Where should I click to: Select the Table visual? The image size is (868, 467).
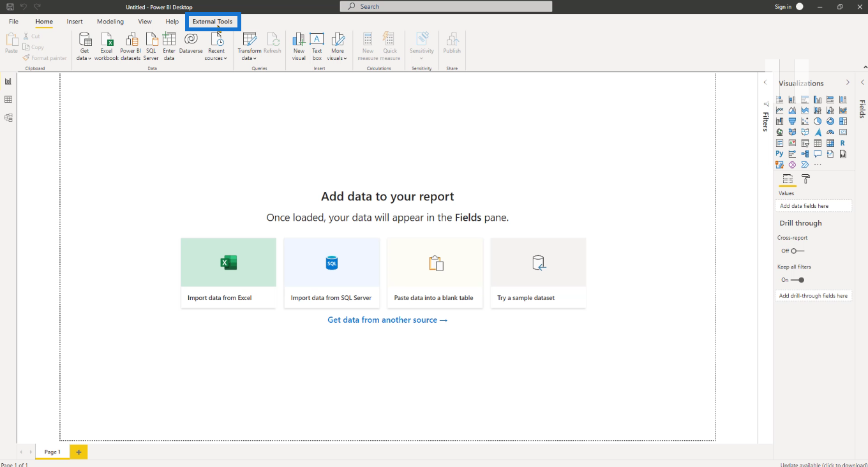click(818, 143)
